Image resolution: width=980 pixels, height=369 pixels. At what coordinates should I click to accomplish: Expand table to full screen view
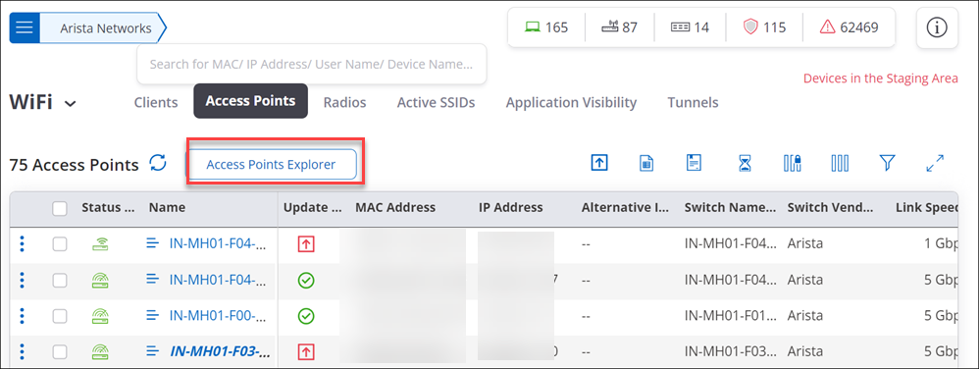tap(935, 164)
